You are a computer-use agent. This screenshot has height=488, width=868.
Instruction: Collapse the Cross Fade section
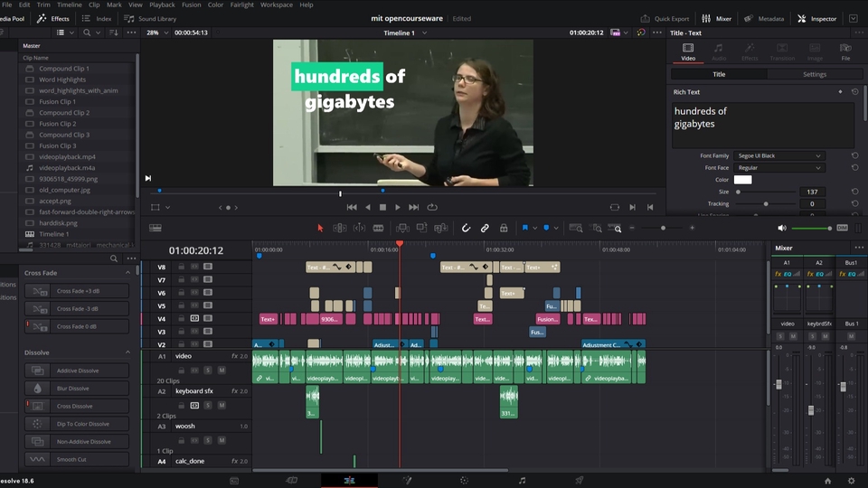click(x=127, y=273)
